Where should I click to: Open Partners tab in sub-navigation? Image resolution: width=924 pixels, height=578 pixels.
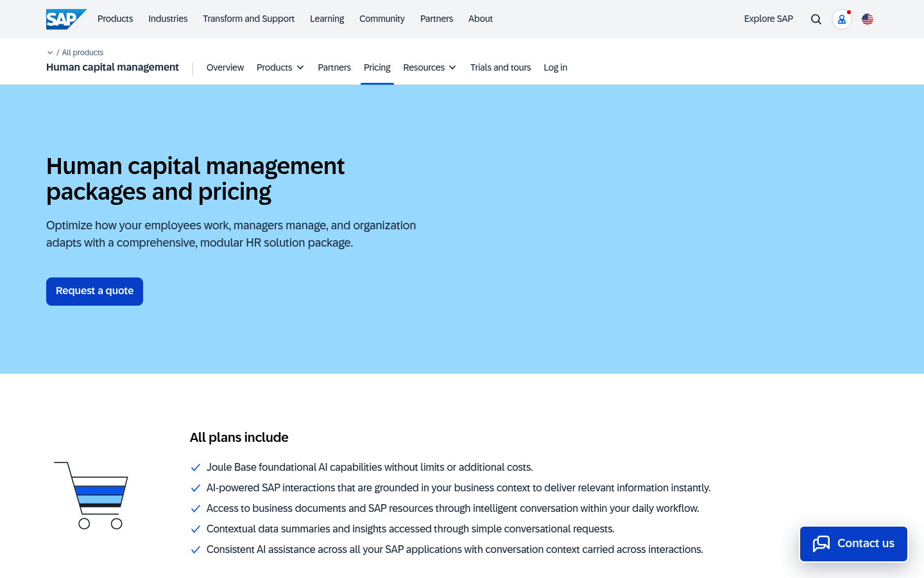334,67
